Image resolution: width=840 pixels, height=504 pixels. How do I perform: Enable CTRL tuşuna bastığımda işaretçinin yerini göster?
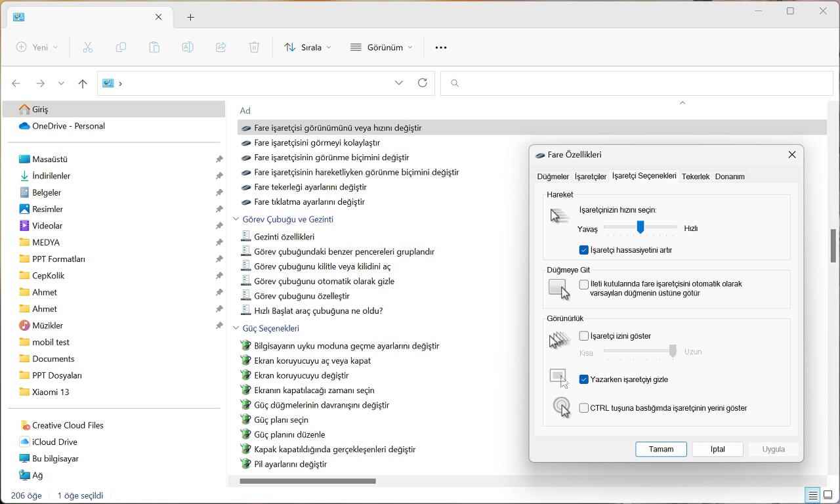pos(584,408)
